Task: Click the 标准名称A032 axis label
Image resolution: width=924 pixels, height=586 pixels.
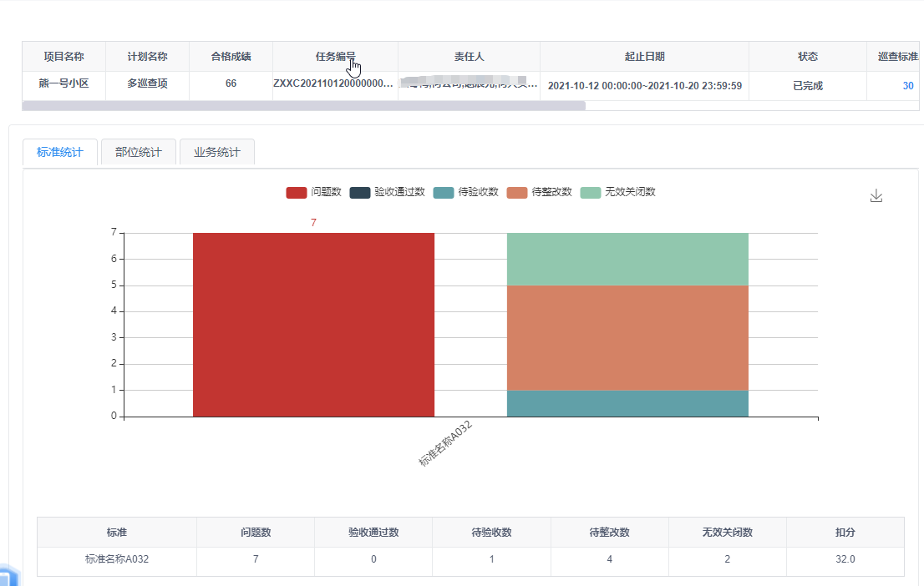Action: pyautogui.click(x=445, y=443)
